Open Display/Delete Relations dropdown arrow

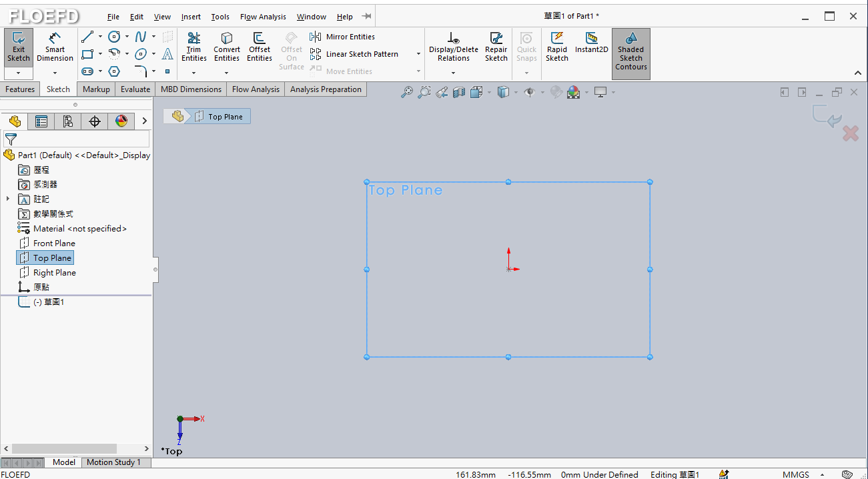454,73
